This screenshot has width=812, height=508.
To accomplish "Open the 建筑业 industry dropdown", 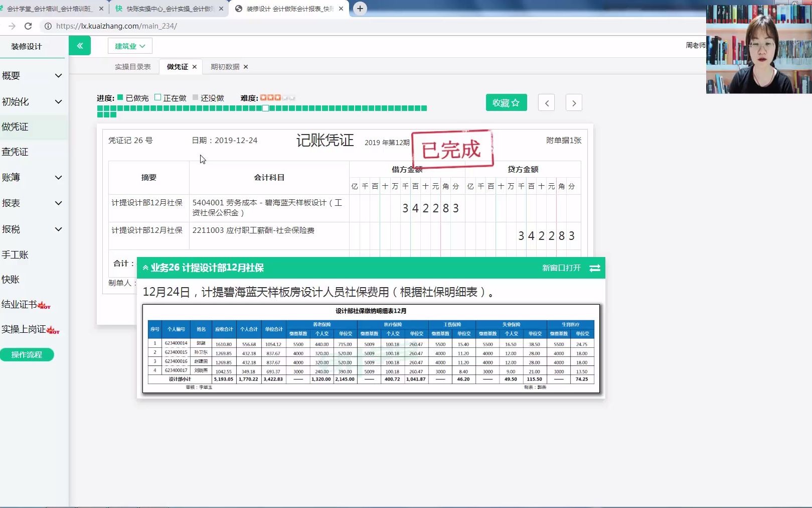I will [129, 46].
